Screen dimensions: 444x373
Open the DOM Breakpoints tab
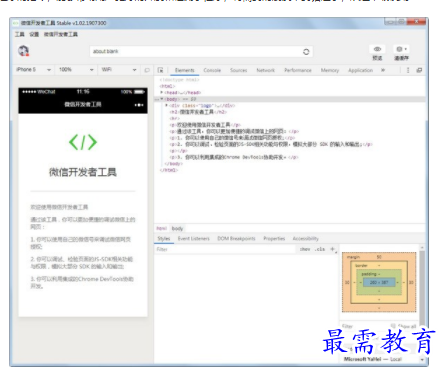pos(236,239)
